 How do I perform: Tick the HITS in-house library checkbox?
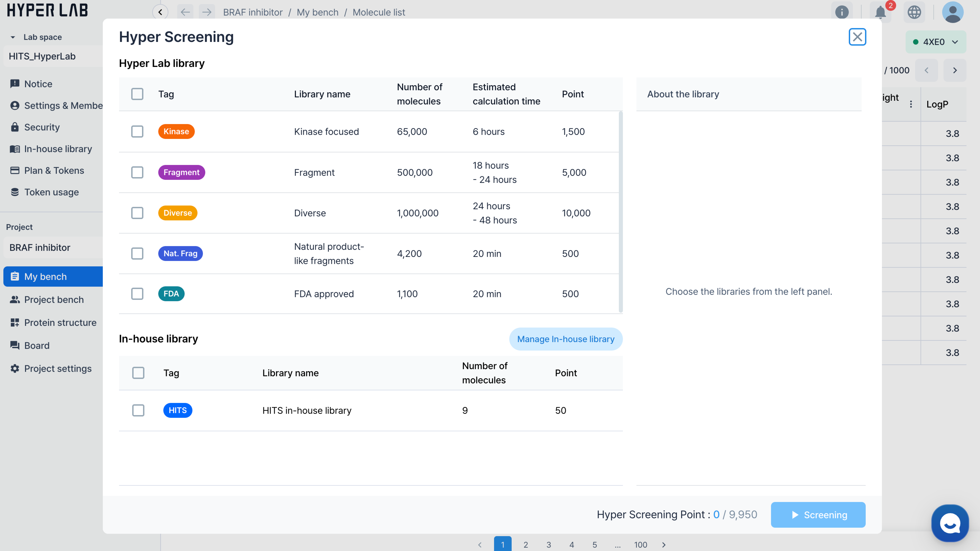point(138,410)
